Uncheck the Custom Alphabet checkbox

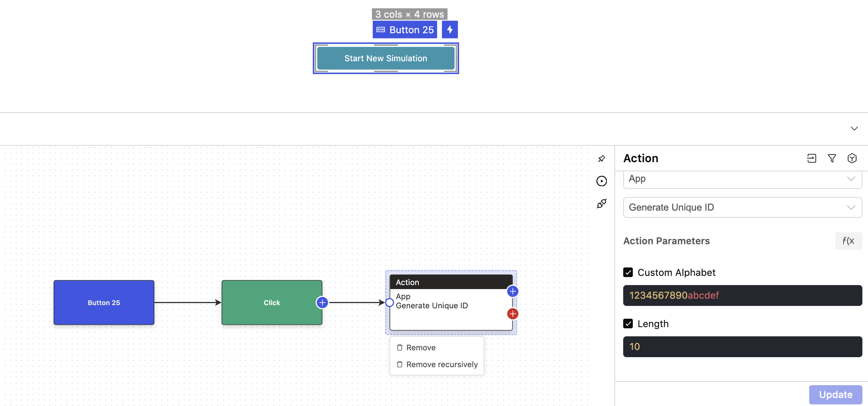tap(628, 273)
